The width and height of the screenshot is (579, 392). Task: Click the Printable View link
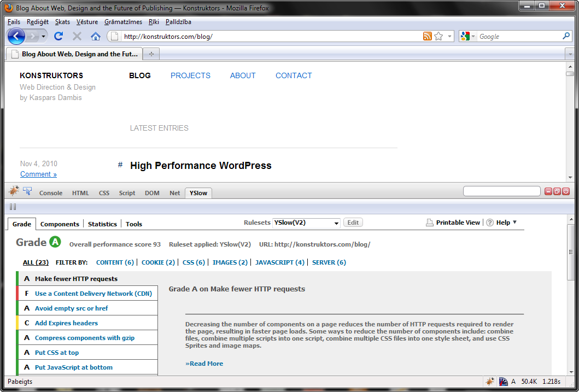click(458, 223)
